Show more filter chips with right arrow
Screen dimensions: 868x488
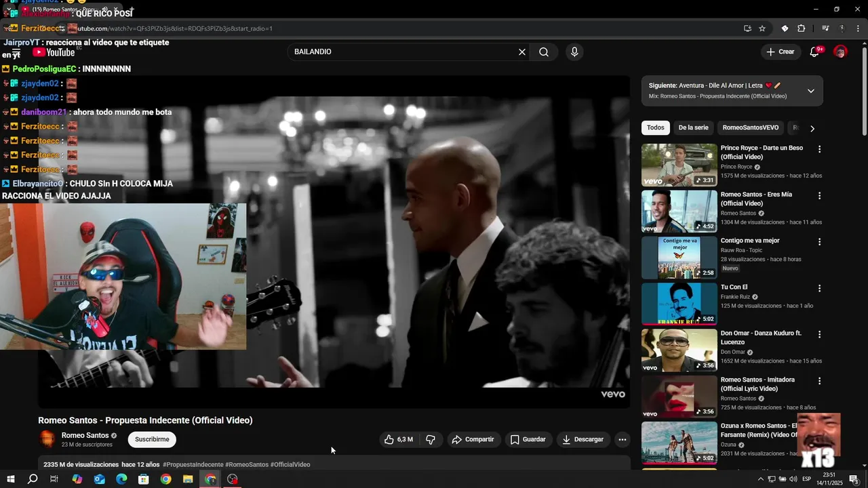click(x=812, y=128)
